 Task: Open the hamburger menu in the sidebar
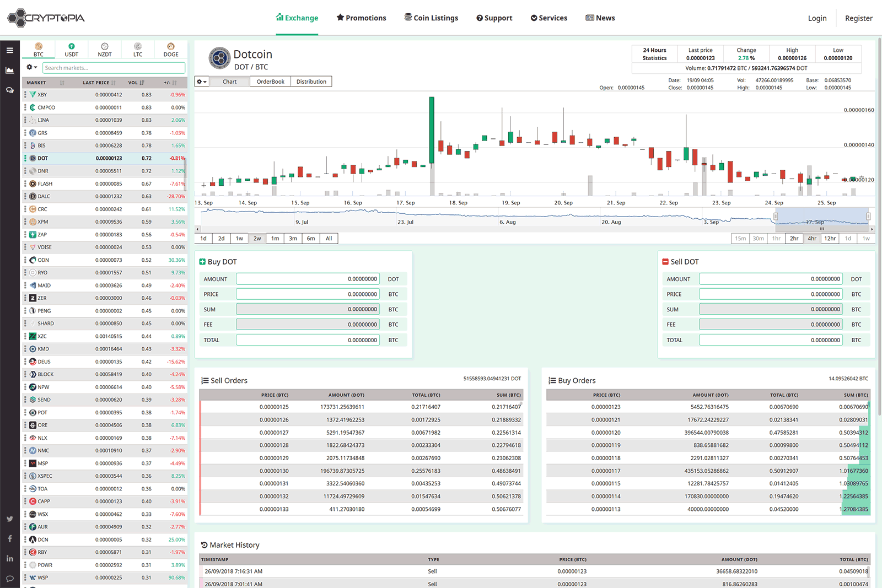coord(10,50)
